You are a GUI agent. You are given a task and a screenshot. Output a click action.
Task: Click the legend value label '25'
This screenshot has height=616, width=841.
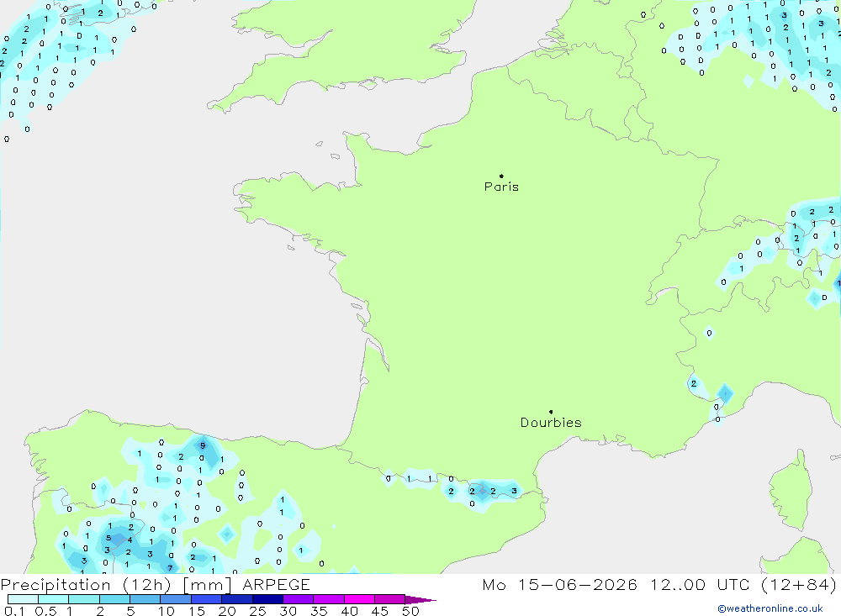point(257,611)
